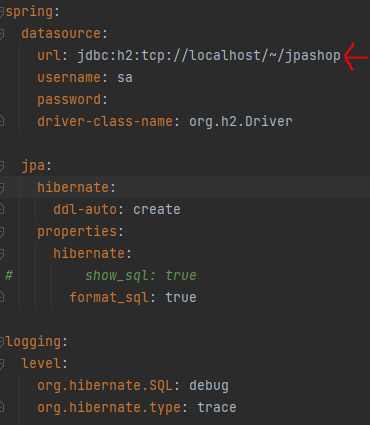This screenshot has height=425, width=370.
Task: Collapse the jpa block fold marker
Action: coord(2,166)
